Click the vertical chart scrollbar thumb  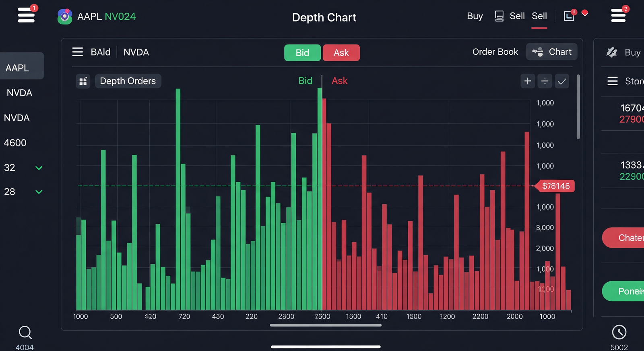tap(578, 107)
